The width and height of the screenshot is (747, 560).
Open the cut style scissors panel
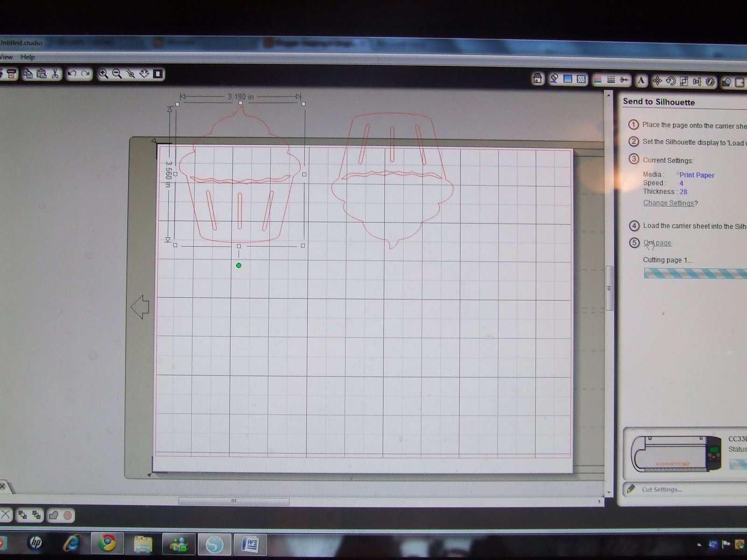(624, 80)
